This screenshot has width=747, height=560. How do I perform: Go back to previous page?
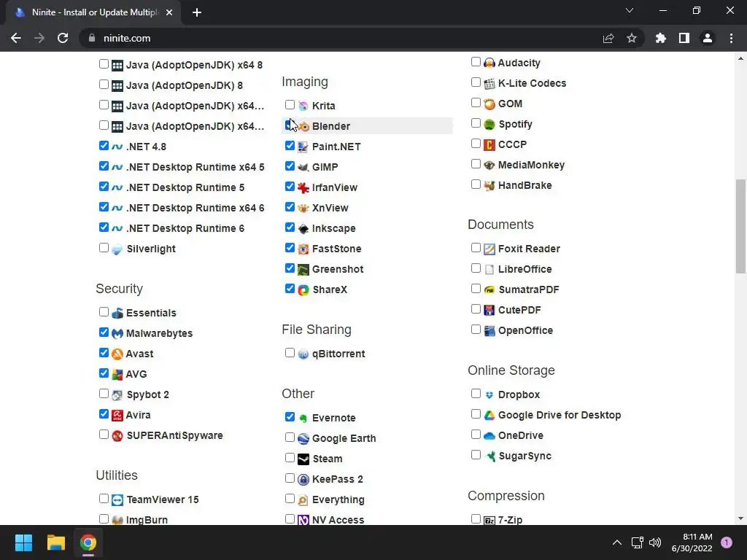(16, 38)
